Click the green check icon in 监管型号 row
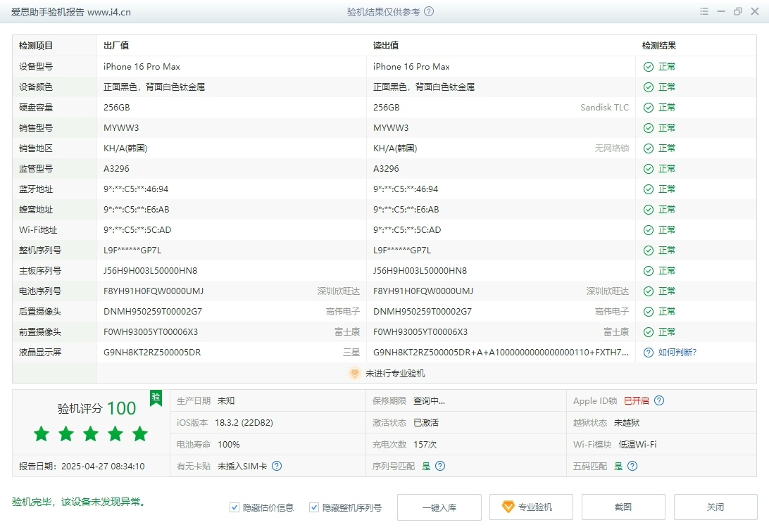The width and height of the screenshot is (769, 532). (649, 169)
